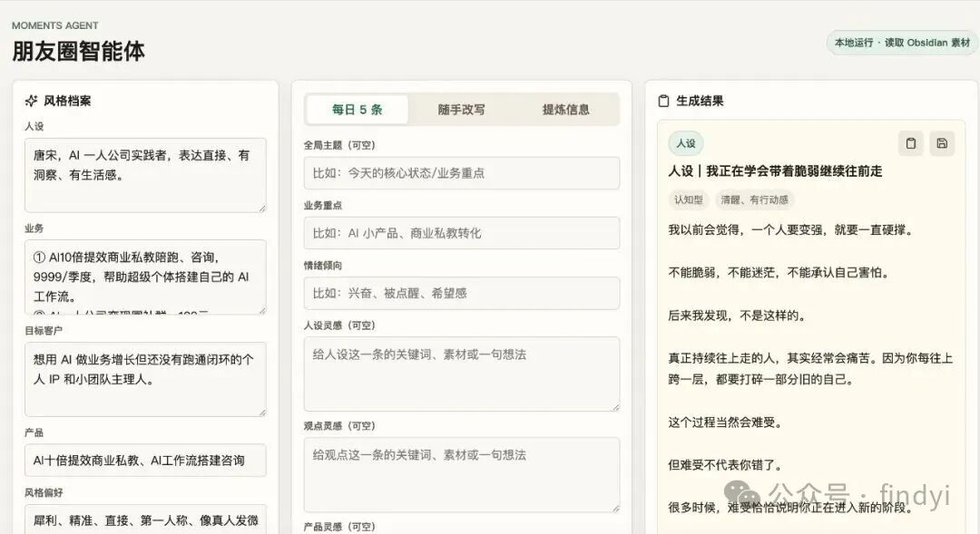Click the result title 人设｜我正在学会带着脆弱继续往前走
This screenshot has height=534, width=980.
(x=775, y=171)
